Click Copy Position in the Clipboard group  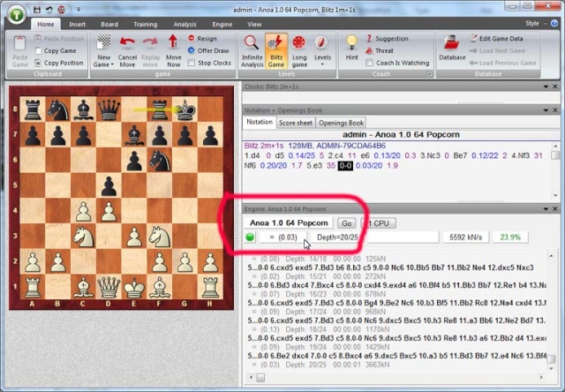click(59, 63)
